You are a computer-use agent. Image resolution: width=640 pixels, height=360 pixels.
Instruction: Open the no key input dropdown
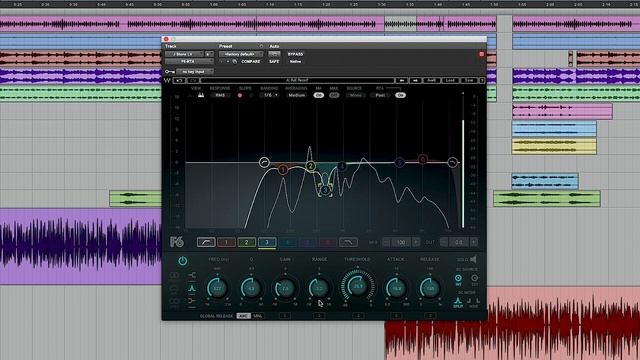point(195,71)
